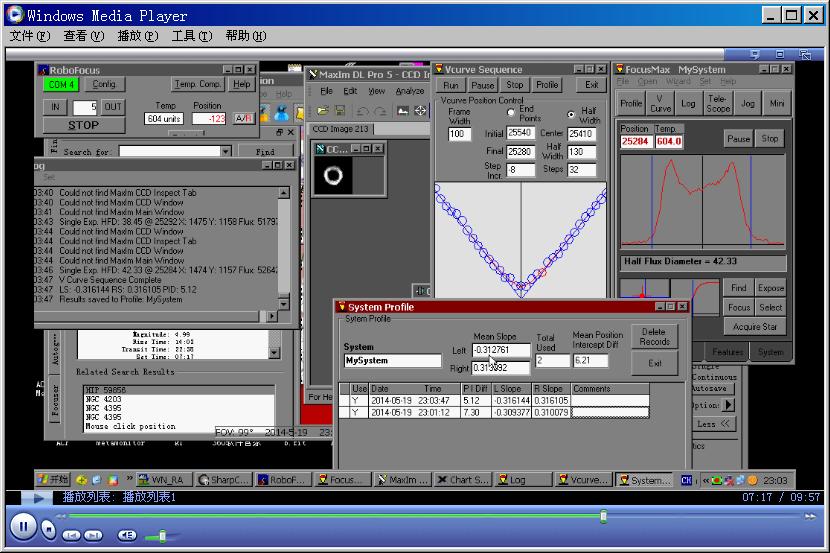Click log horizontal scroll right arrow
The image size is (830, 553).
point(272,316)
